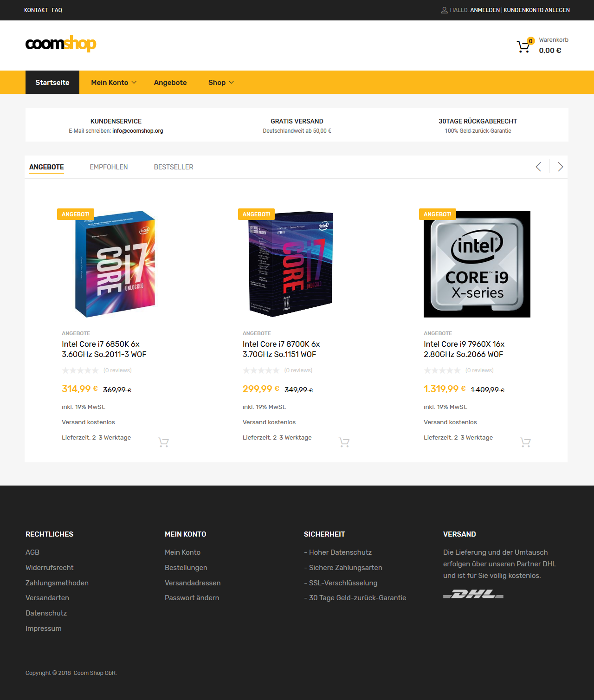Click the DHL logo in footer
The height and width of the screenshot is (700, 594).
click(x=473, y=594)
